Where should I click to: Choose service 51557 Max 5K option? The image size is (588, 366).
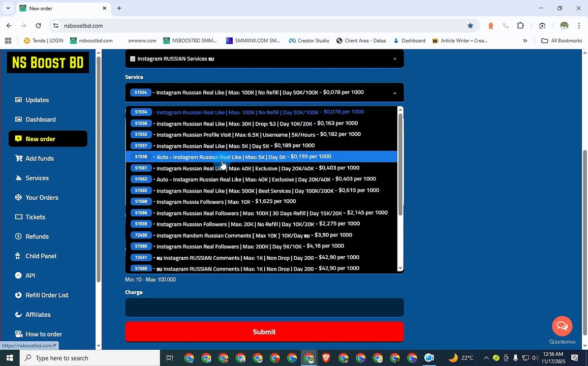pos(261,145)
